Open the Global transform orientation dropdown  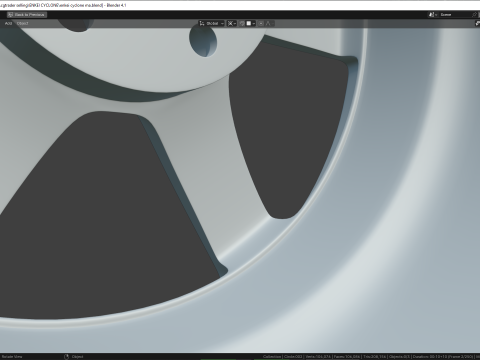pos(212,23)
